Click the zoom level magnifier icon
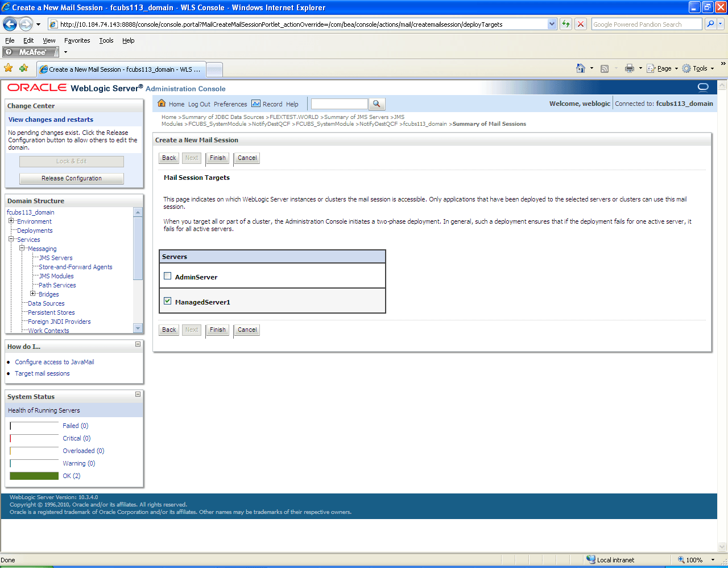 (681, 559)
